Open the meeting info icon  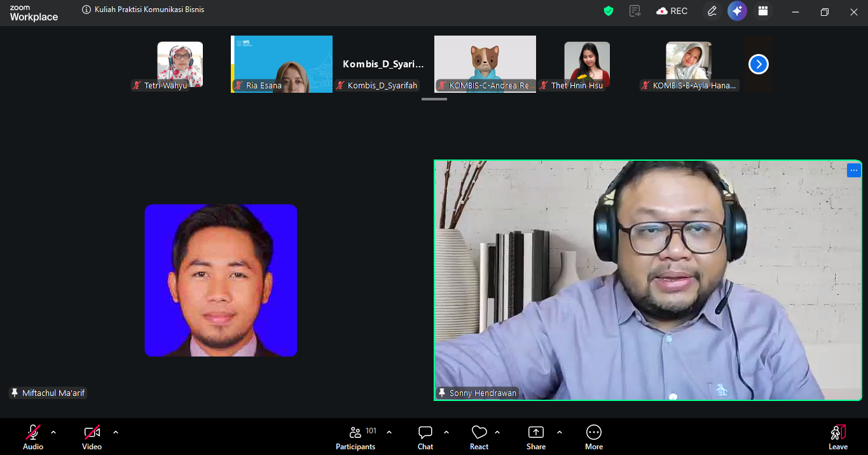click(86, 10)
